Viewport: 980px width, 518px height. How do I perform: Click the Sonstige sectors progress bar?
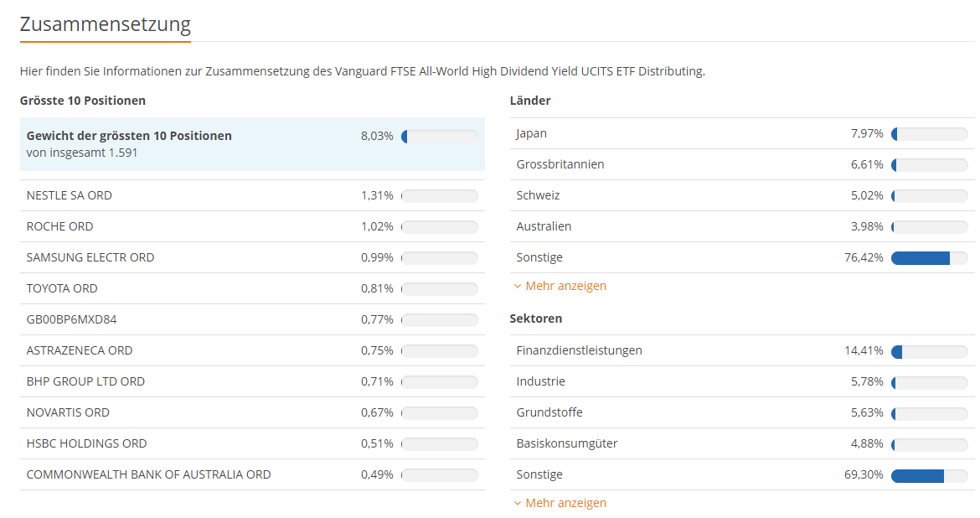tap(930, 474)
